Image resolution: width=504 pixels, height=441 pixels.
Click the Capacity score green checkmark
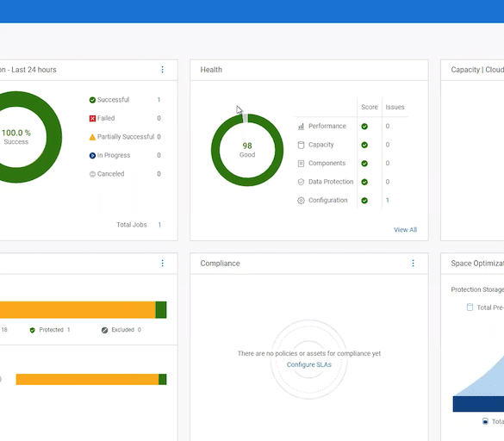(x=364, y=145)
